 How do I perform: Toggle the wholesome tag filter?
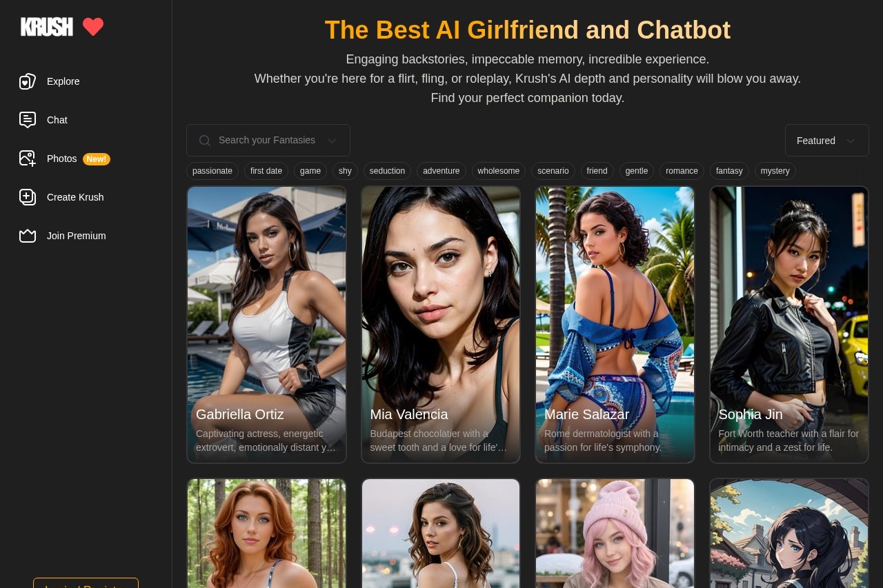click(499, 171)
